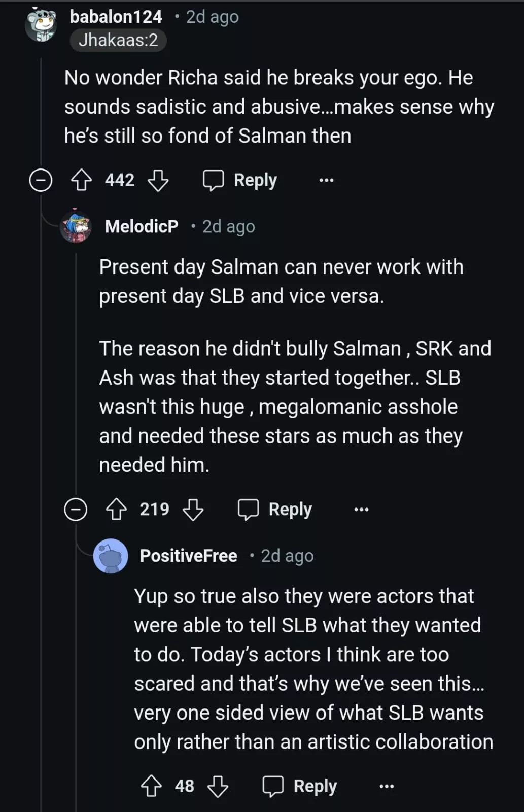Upvote PositiveFree's comment
This screenshot has width=524, height=812.
(x=151, y=786)
